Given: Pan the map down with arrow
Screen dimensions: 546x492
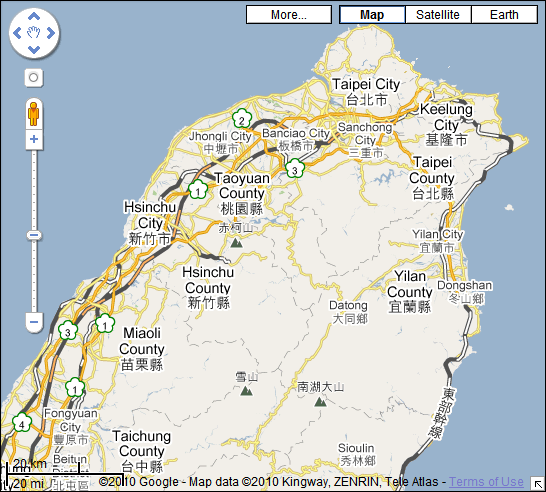Looking at the screenshot, I should pyautogui.click(x=34, y=50).
